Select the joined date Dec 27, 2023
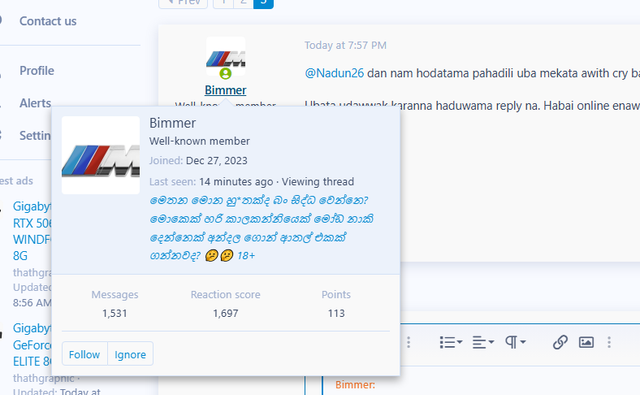The image size is (640, 395). click(x=216, y=161)
